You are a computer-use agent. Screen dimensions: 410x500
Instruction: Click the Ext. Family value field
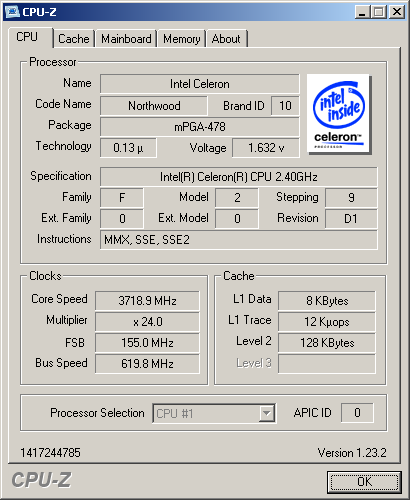(x=122, y=219)
